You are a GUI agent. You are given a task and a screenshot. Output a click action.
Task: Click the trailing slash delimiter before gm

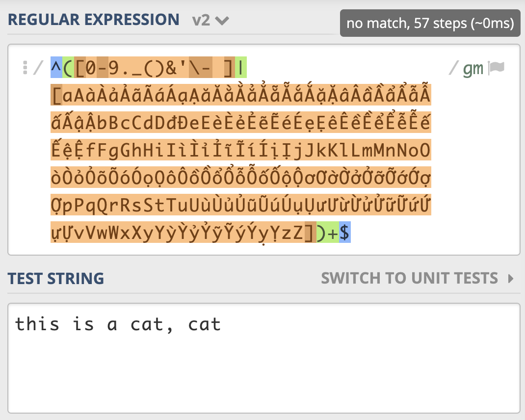tap(454, 67)
